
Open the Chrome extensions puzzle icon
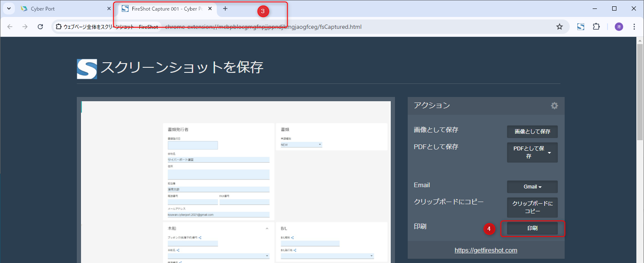pyautogui.click(x=596, y=27)
